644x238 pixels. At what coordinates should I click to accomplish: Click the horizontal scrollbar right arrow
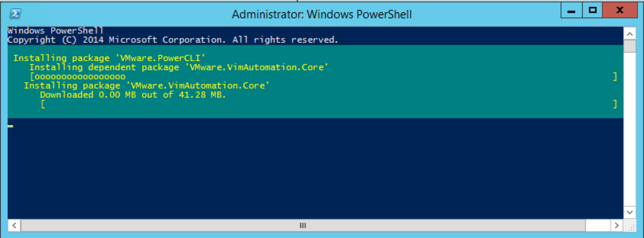coord(616,225)
